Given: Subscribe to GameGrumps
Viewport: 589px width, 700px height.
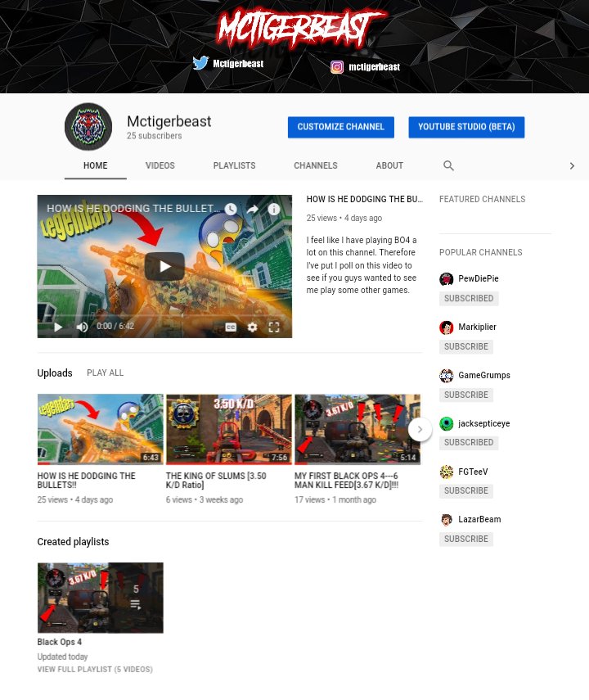Looking at the screenshot, I should coord(465,395).
